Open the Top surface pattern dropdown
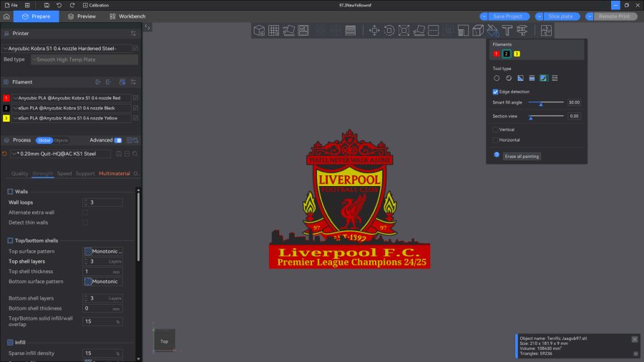The image size is (644, 362). pos(102,251)
